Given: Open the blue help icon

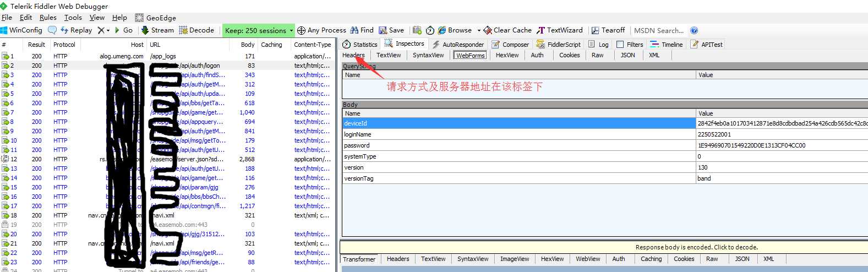Looking at the screenshot, I should click(694, 30).
